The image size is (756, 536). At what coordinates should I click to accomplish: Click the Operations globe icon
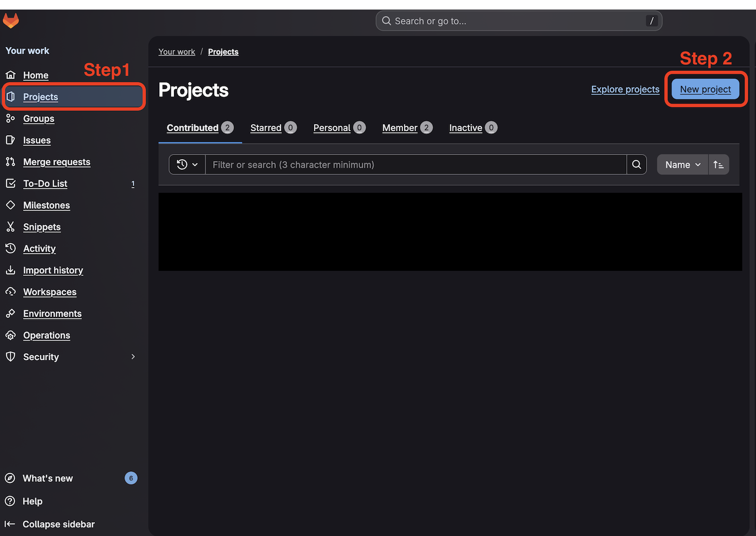11,335
